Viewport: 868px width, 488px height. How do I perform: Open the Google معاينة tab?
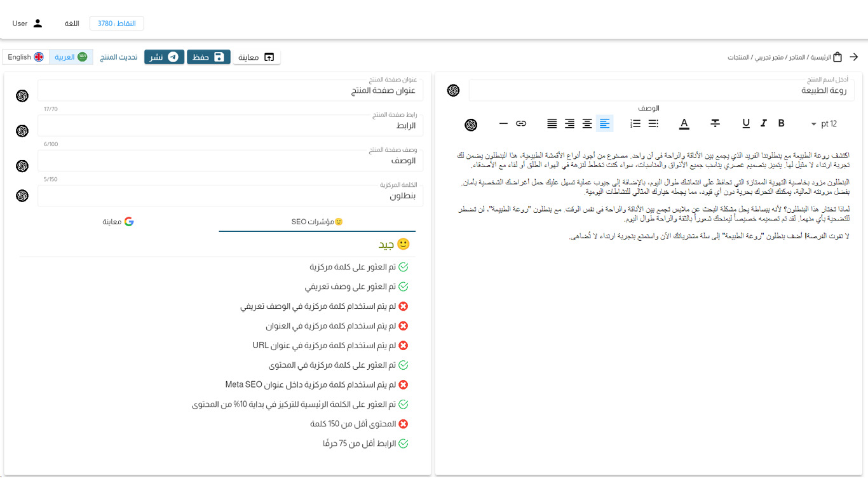pos(119,222)
